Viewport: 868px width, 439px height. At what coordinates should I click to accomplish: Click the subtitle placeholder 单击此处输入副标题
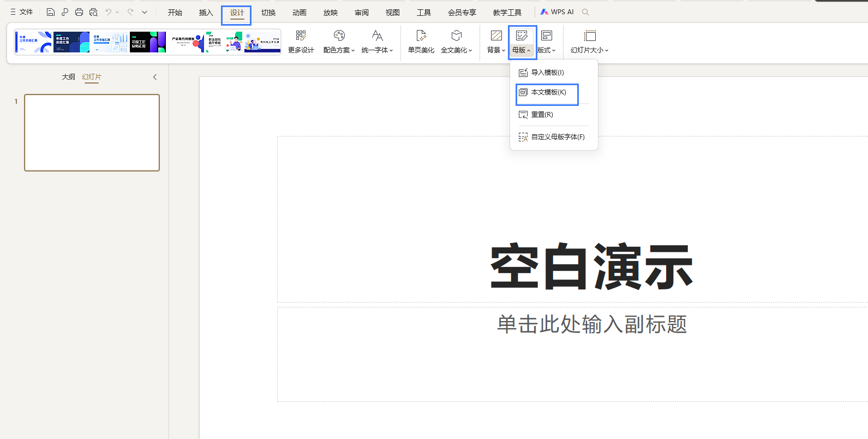[591, 324]
